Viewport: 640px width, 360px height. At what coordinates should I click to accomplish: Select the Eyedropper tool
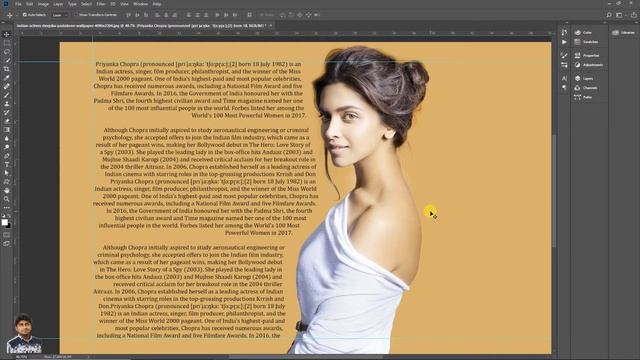click(7, 78)
